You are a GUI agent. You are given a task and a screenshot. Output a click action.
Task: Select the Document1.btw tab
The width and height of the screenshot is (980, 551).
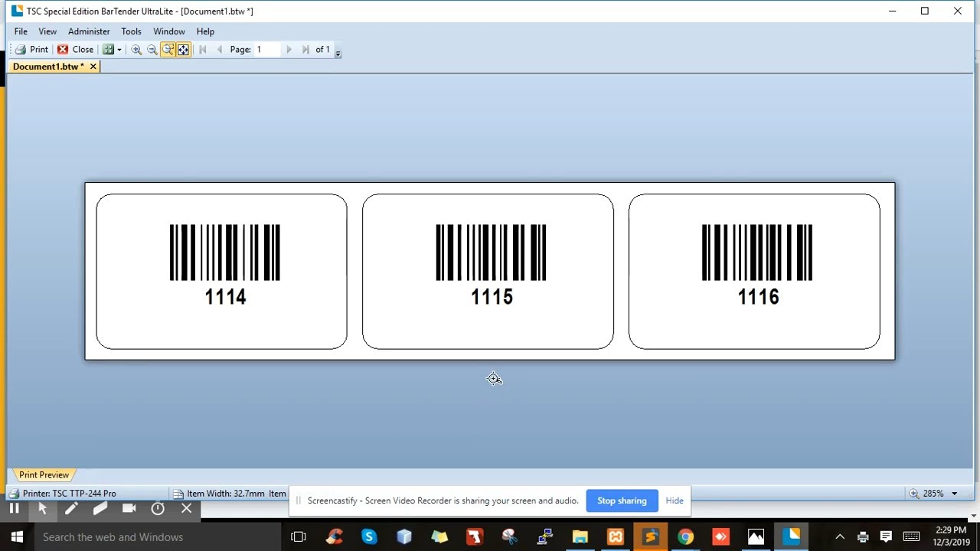pyautogui.click(x=48, y=67)
